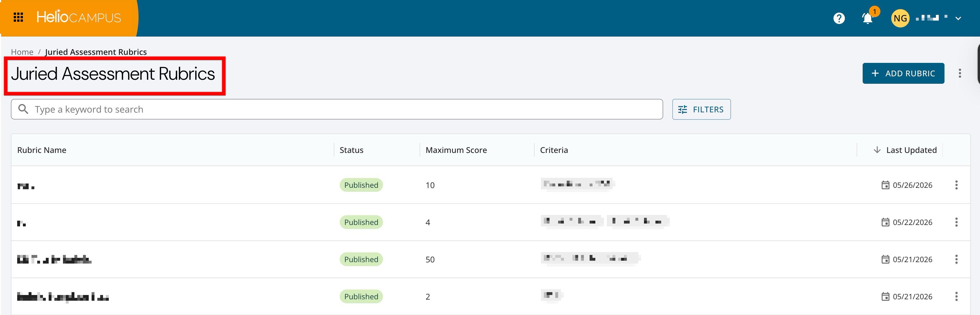
Task: Open row actions menu for 05/26/2026 rubric
Action: click(x=957, y=185)
